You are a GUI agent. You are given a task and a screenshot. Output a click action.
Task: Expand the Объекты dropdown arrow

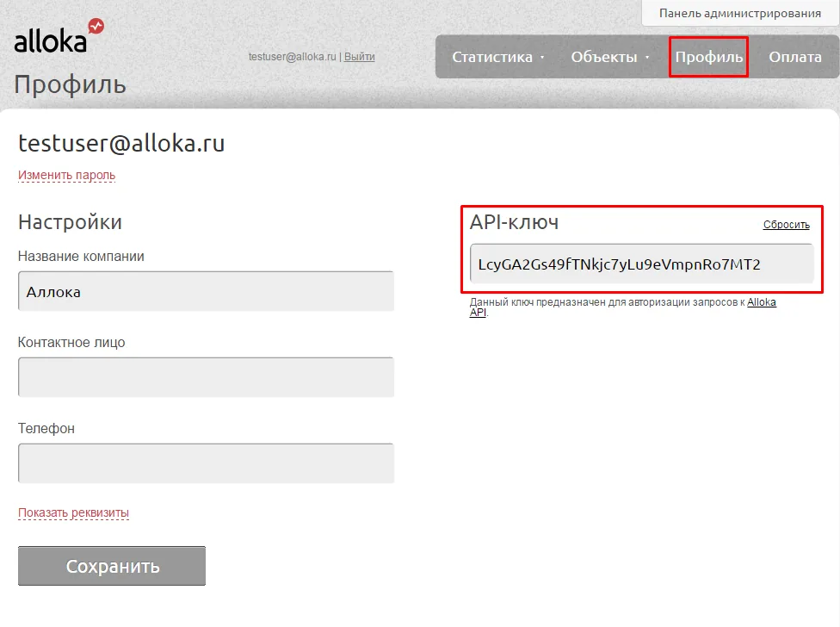coord(647,58)
